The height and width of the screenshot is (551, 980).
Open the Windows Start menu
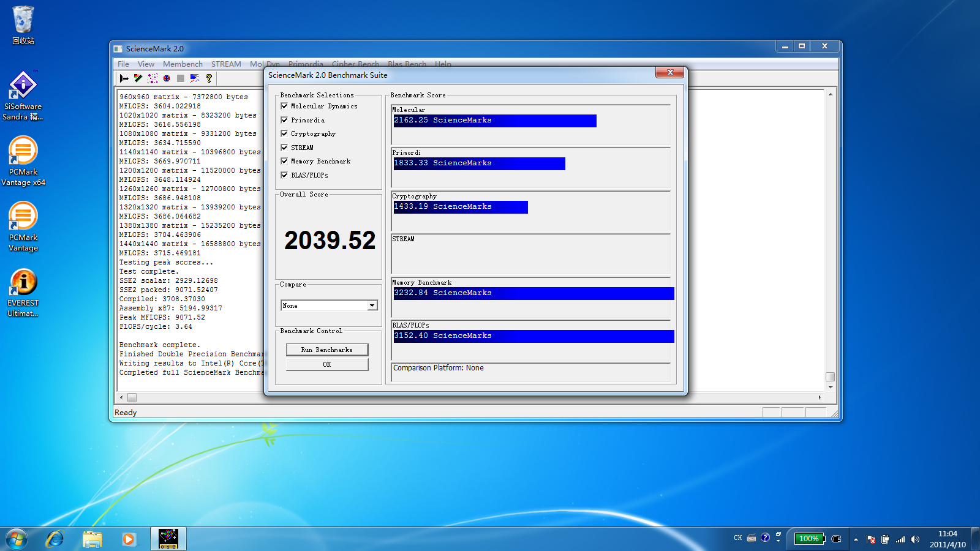17,539
